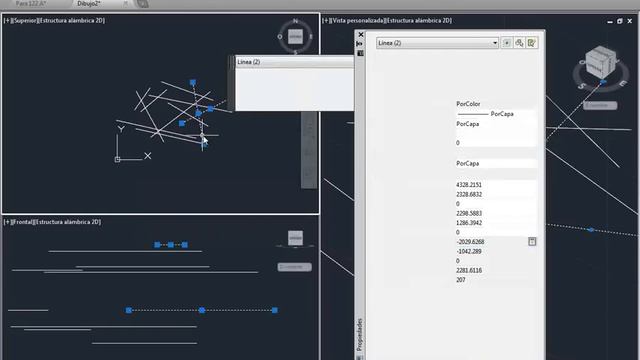
Task: Click S on the Vista personalizada ViewCube compass
Action: (582, 86)
